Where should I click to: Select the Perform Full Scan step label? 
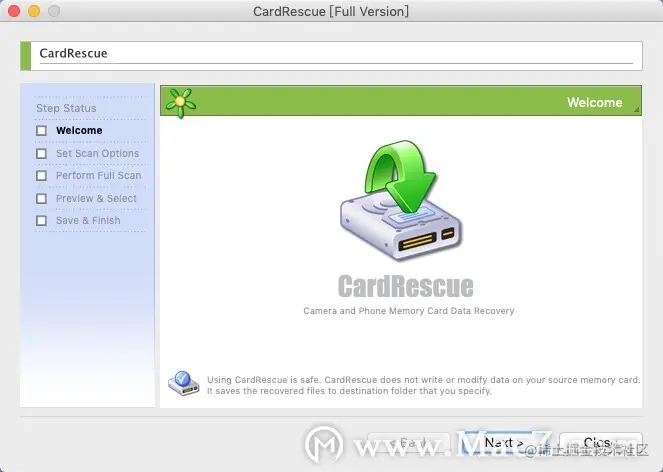tap(99, 176)
